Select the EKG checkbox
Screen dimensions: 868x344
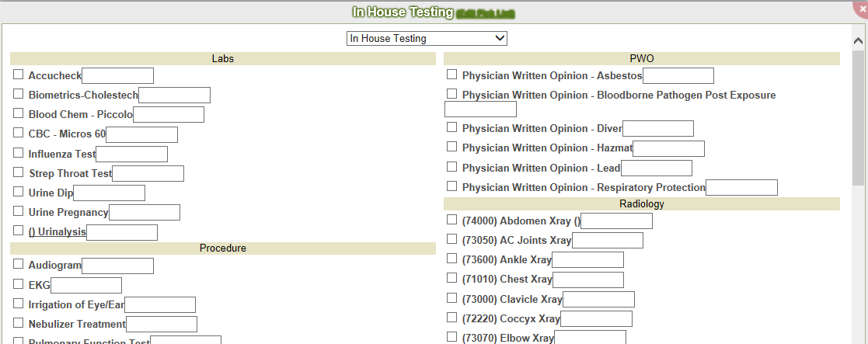[19, 283]
